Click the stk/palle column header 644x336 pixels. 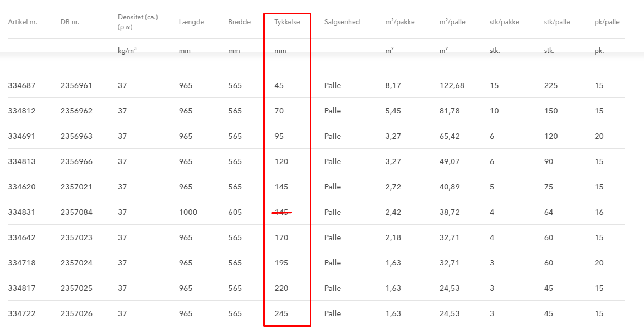tap(557, 22)
